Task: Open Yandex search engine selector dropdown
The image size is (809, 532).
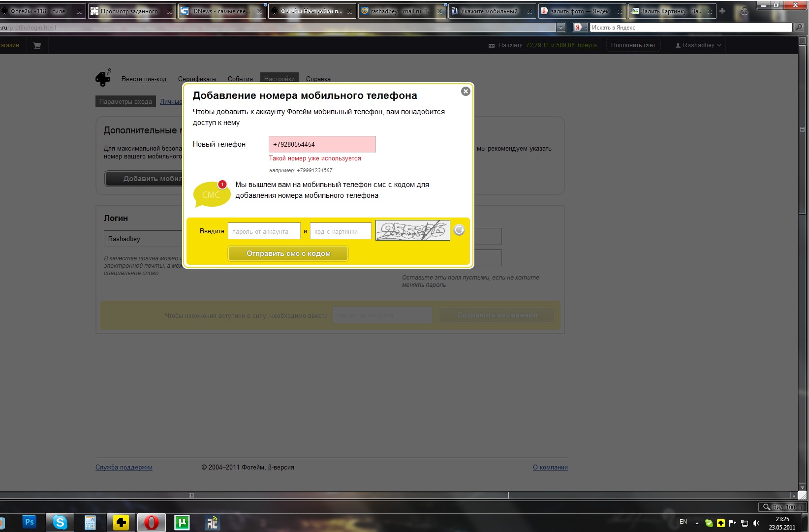Action: tap(581, 28)
